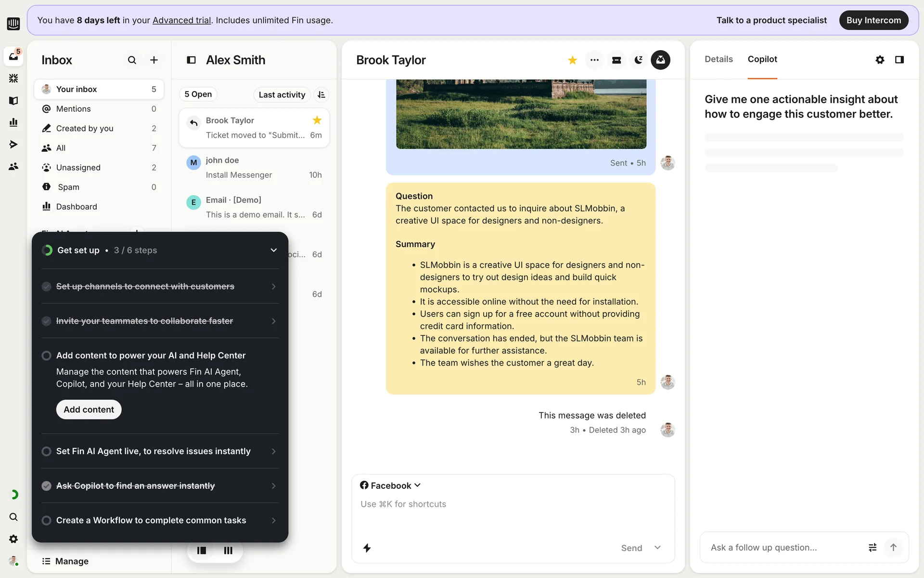Collapse the Get set up panel chevron
The height and width of the screenshot is (578, 924).
(273, 250)
